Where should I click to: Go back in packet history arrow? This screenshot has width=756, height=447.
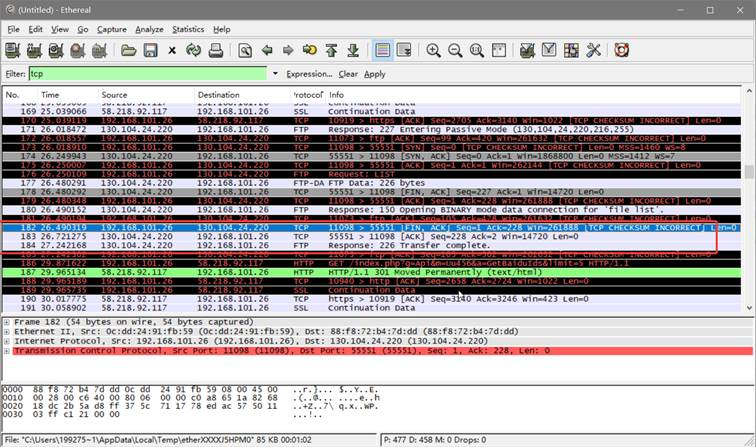coord(267,50)
